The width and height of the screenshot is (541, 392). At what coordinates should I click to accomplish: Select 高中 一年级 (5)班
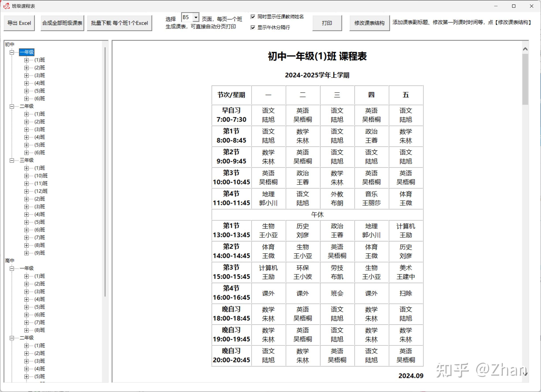tap(39, 307)
